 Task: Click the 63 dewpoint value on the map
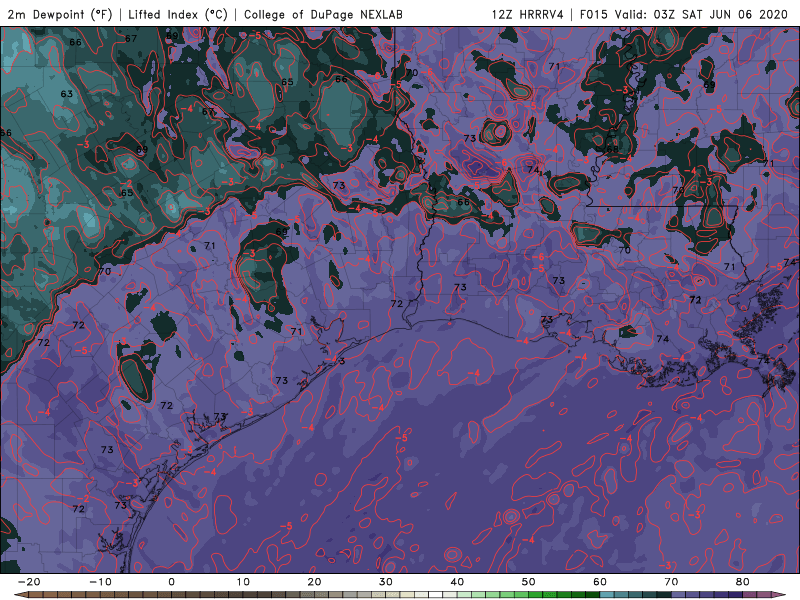click(66, 94)
